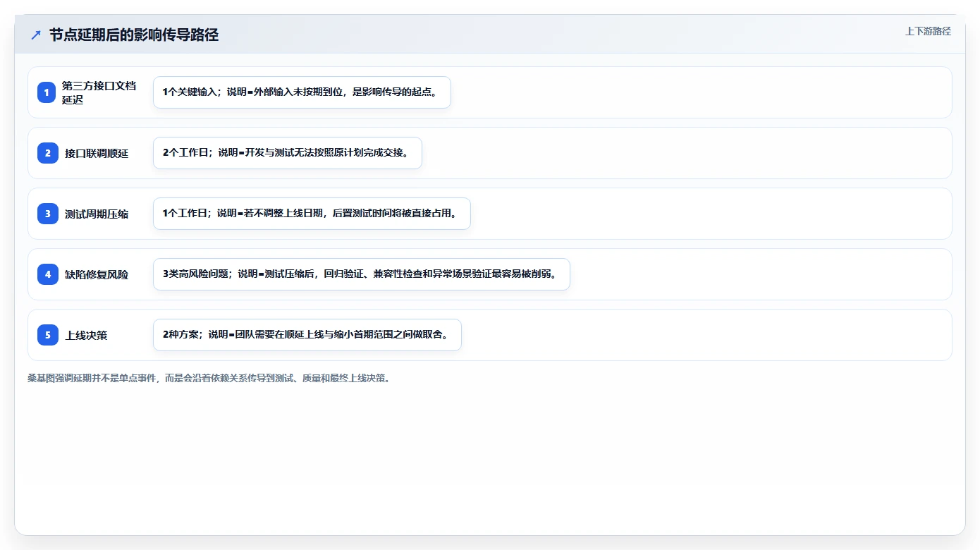Click the title 节点延期后的影响传导路径
Screen dimensions: 980x550
pos(134,35)
